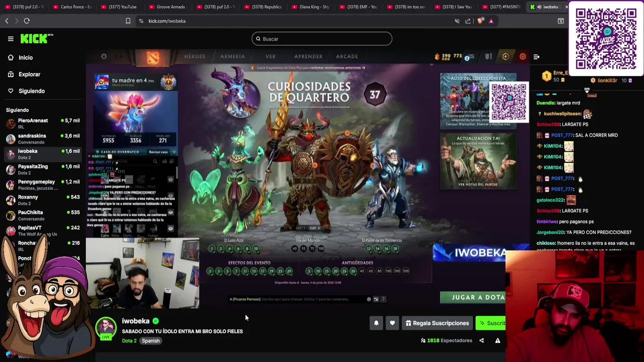Click Regala Suscripciones button
The width and height of the screenshot is (644, 362).
pyautogui.click(x=437, y=323)
